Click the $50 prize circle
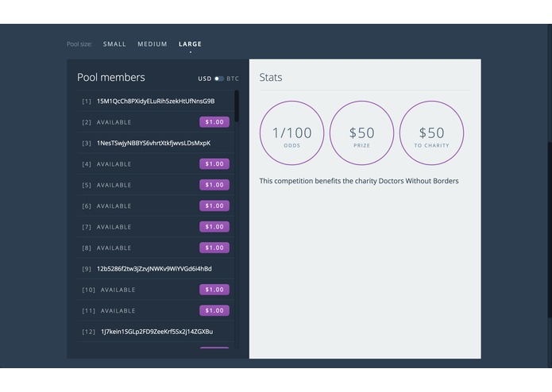The height and width of the screenshot is (392, 552). (x=361, y=133)
